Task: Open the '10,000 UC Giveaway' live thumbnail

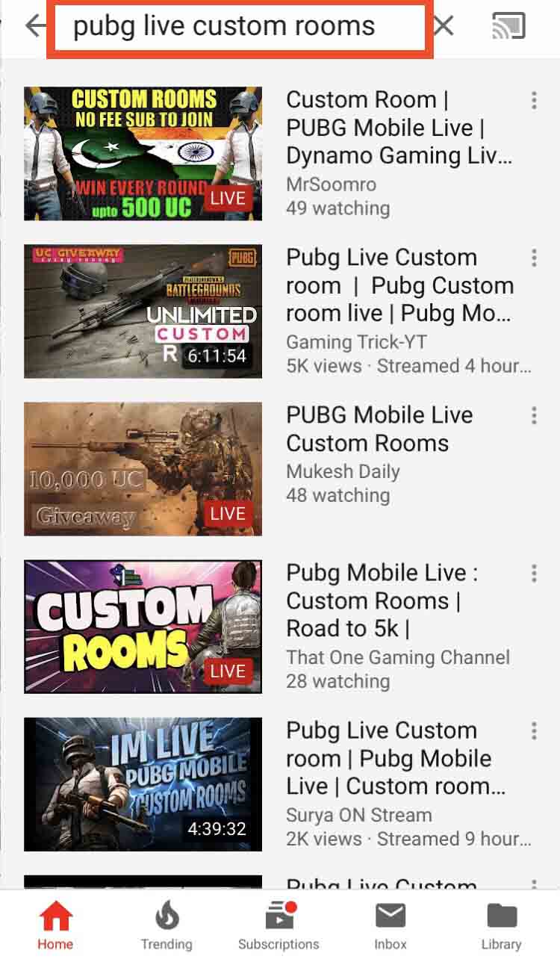Action: pos(143,469)
